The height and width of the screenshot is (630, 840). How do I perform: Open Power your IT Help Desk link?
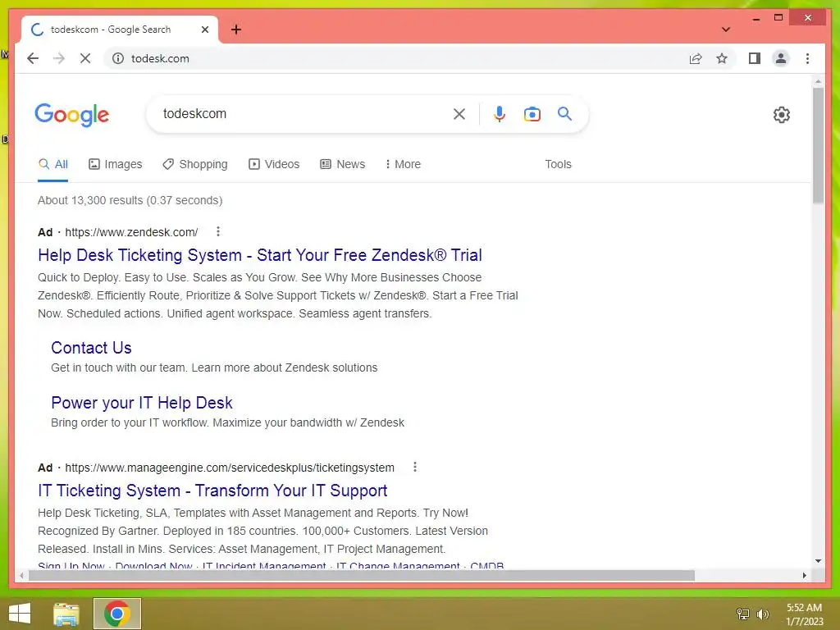pyautogui.click(x=142, y=403)
